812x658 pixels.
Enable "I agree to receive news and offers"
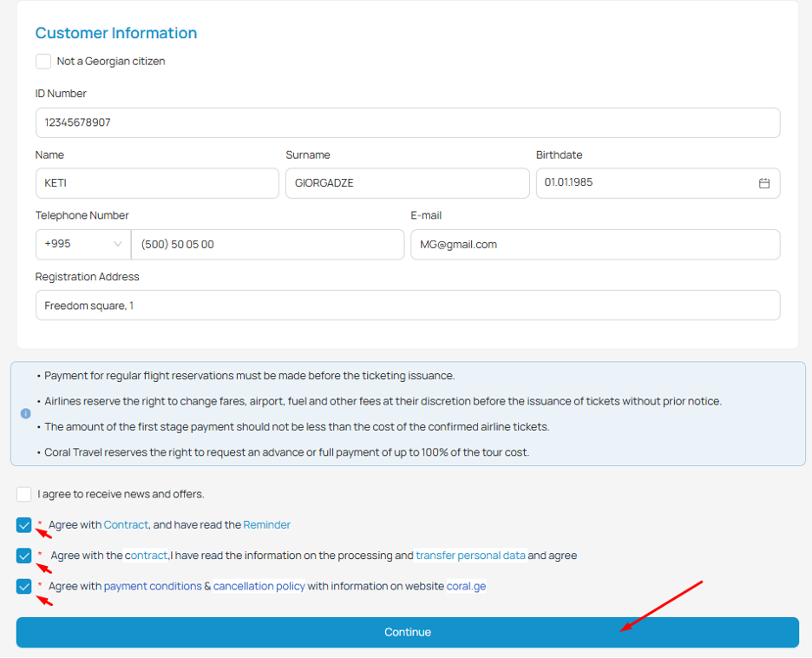tap(23, 494)
